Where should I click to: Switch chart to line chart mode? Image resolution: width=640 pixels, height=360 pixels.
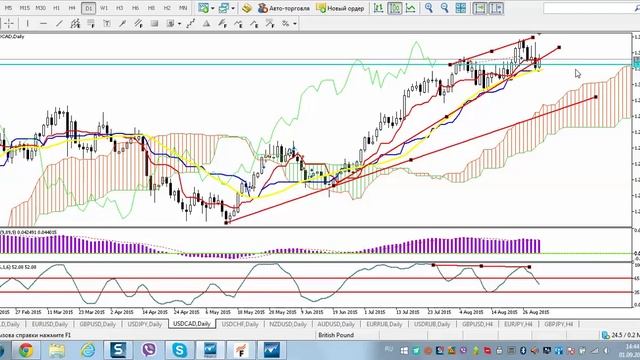click(410, 8)
